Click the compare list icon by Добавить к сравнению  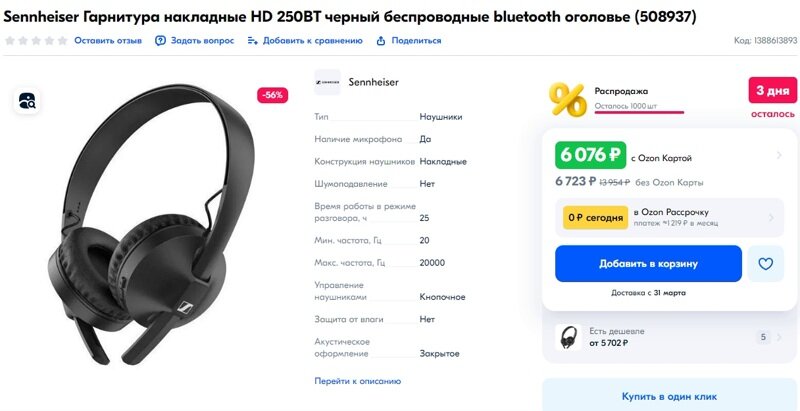[253, 41]
